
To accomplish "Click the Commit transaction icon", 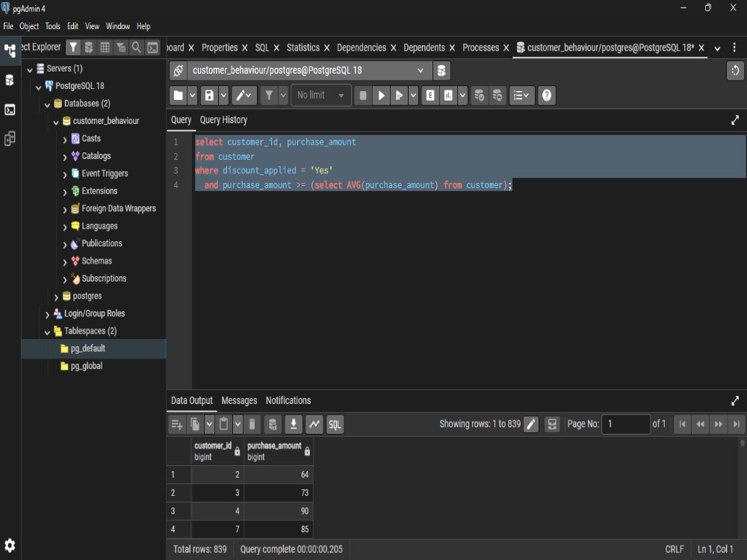I will tap(480, 96).
